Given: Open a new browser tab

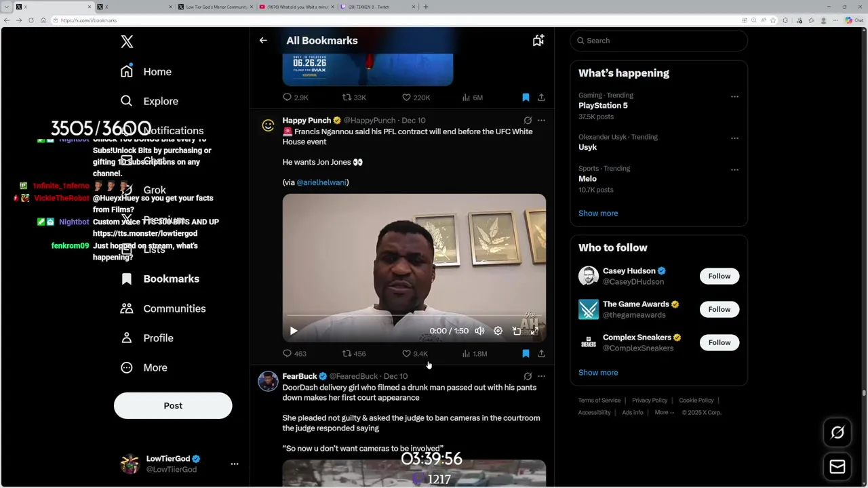Looking at the screenshot, I should [x=426, y=7].
